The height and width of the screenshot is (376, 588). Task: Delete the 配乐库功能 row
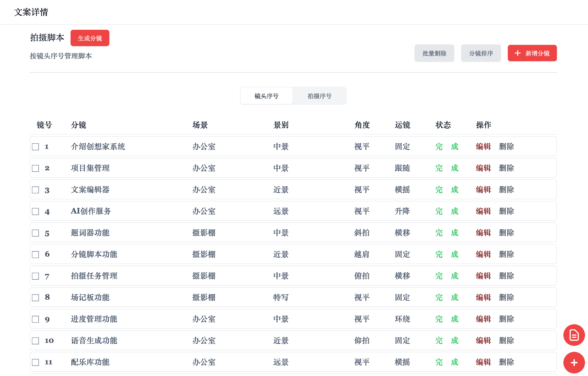point(506,362)
